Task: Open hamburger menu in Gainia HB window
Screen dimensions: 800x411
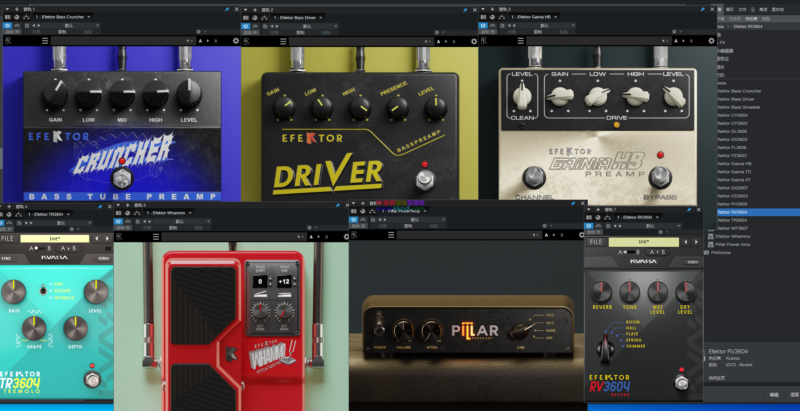Action: (520, 41)
